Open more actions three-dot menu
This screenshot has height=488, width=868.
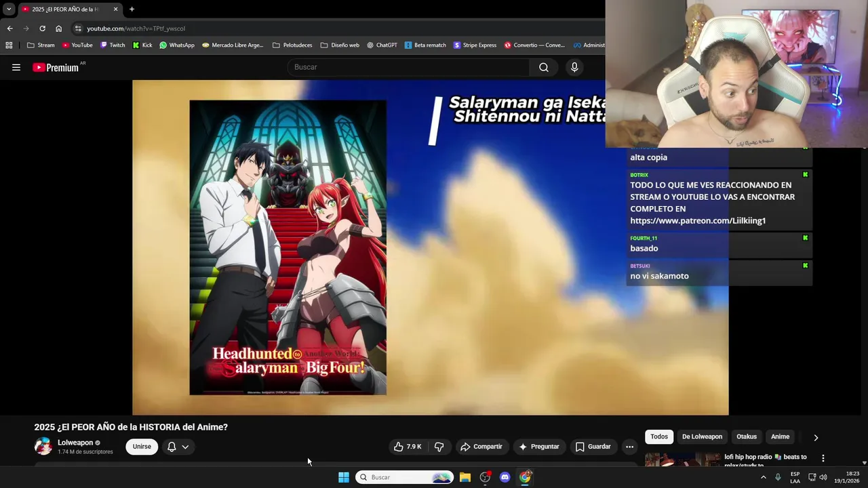click(x=629, y=447)
